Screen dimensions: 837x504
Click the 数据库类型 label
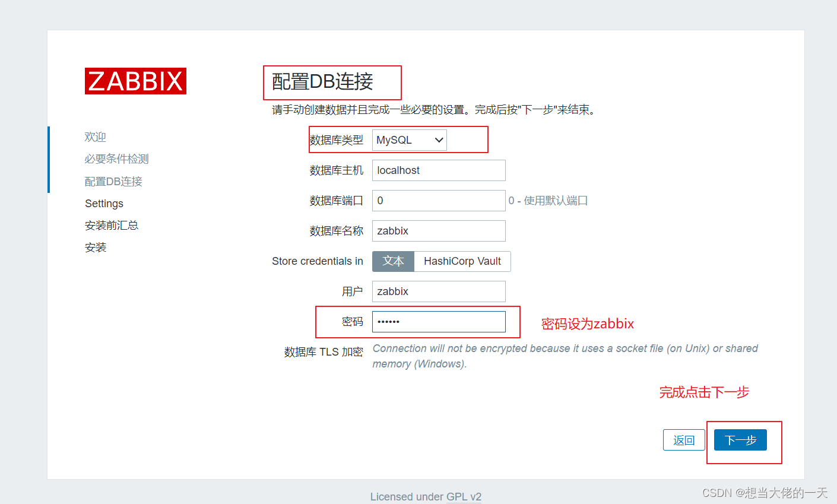tap(337, 140)
